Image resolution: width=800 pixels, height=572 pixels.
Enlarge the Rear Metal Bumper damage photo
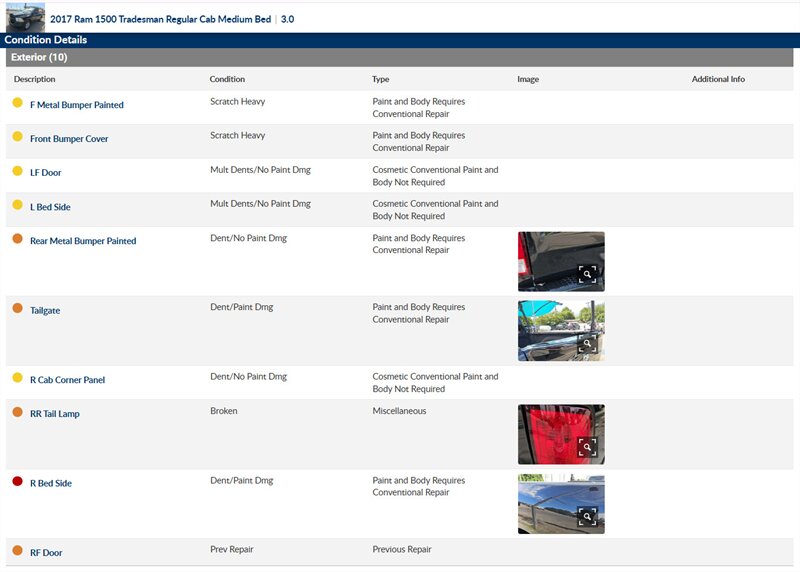561,261
